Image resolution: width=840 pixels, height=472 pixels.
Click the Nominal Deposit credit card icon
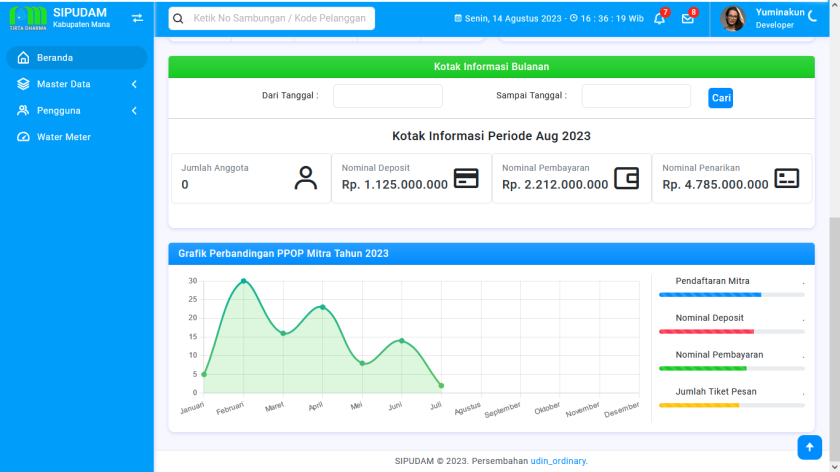pos(466,178)
